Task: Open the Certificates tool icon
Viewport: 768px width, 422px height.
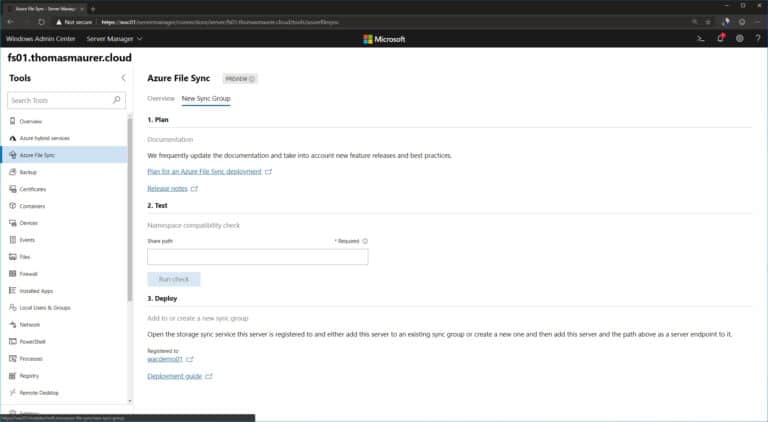Action: pos(13,189)
